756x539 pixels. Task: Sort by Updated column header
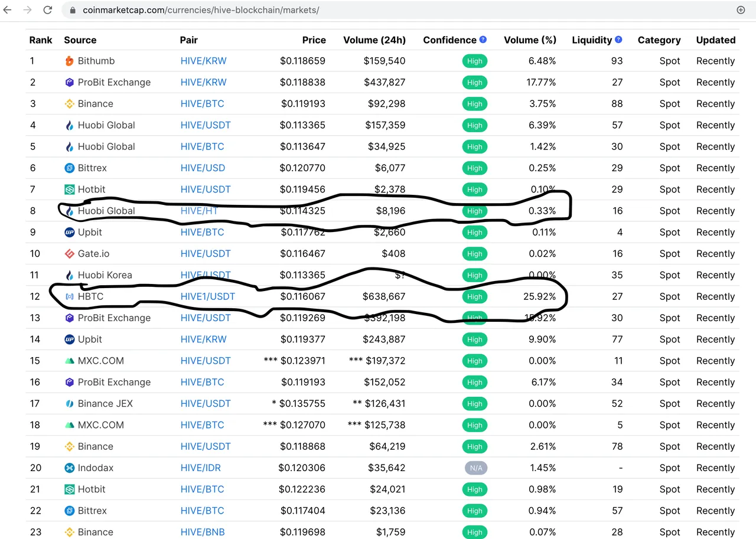[x=715, y=40]
